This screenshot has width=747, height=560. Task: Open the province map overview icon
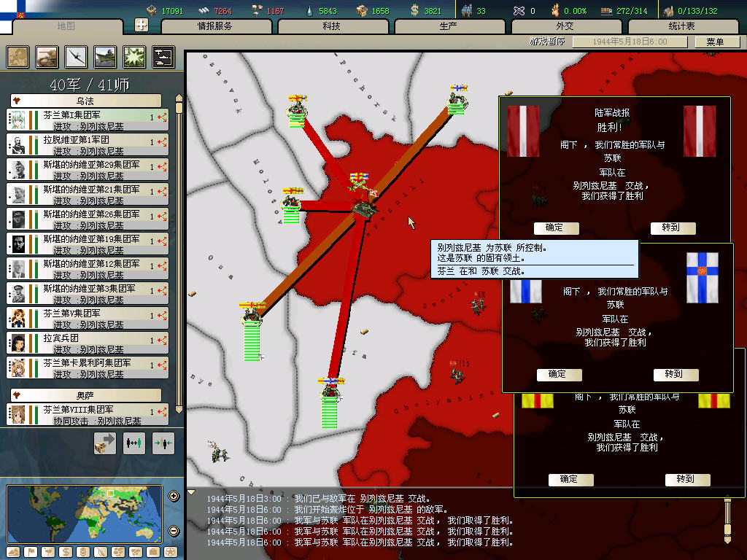[18, 57]
